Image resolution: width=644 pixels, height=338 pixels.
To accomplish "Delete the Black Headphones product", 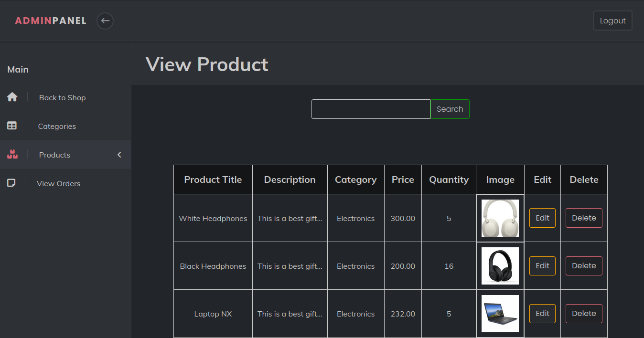I will pyautogui.click(x=584, y=266).
